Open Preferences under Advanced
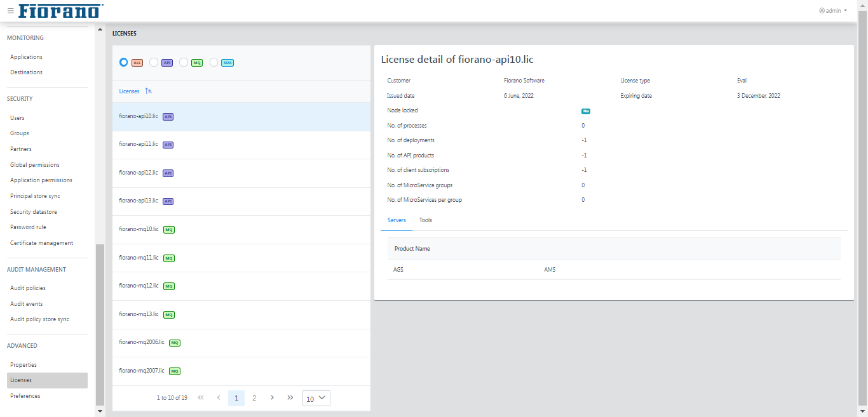 pos(25,396)
